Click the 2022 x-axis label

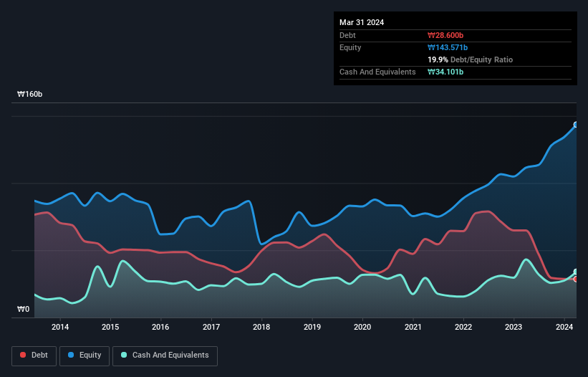click(x=463, y=327)
